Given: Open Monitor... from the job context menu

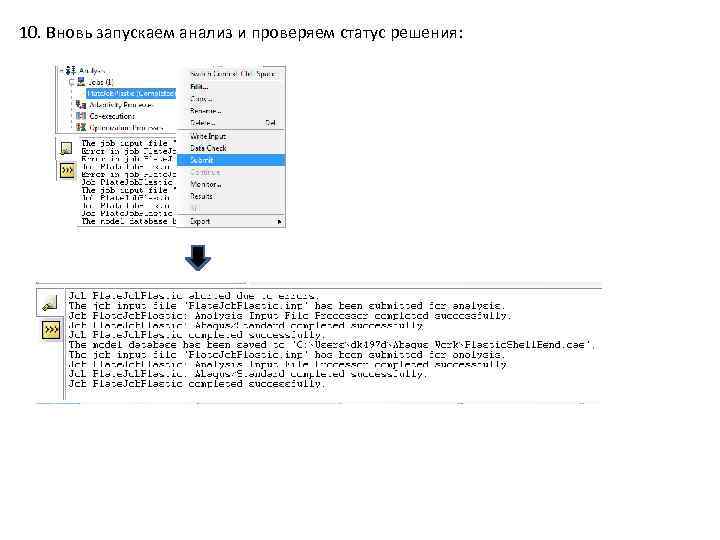Looking at the screenshot, I should tap(231, 184).
